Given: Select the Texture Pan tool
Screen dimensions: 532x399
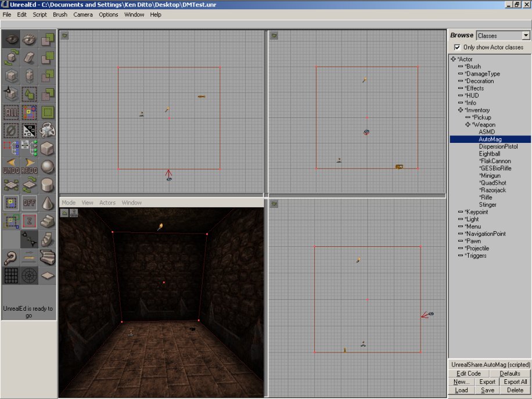Looking at the screenshot, I should pyautogui.click(x=11, y=185).
